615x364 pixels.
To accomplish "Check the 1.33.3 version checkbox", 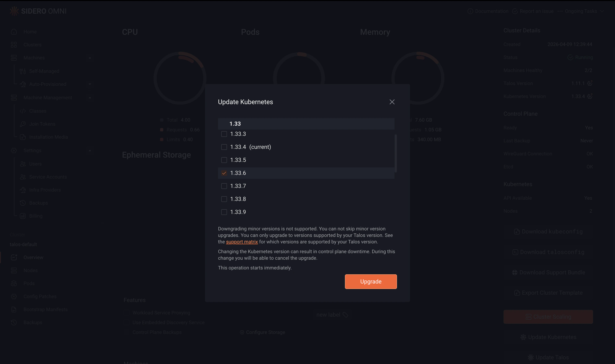I will pos(224,134).
